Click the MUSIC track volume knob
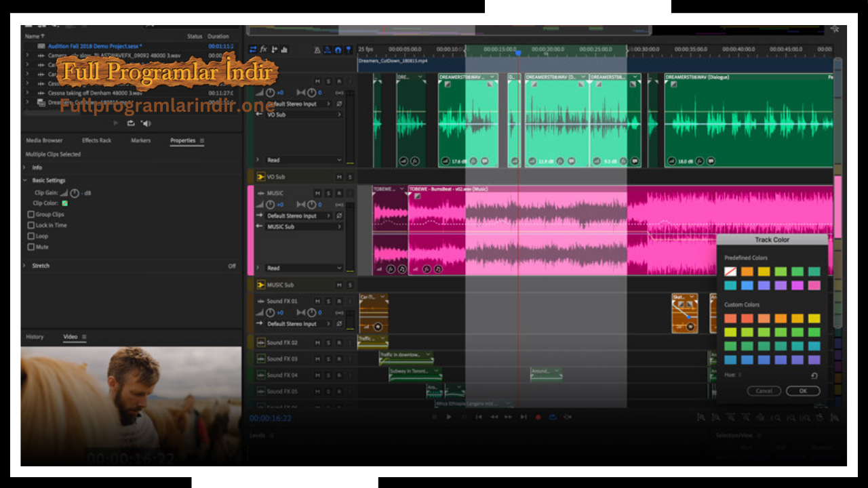 point(271,205)
